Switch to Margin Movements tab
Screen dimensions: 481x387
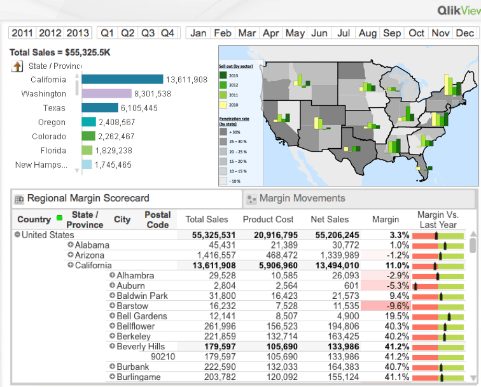click(x=359, y=199)
